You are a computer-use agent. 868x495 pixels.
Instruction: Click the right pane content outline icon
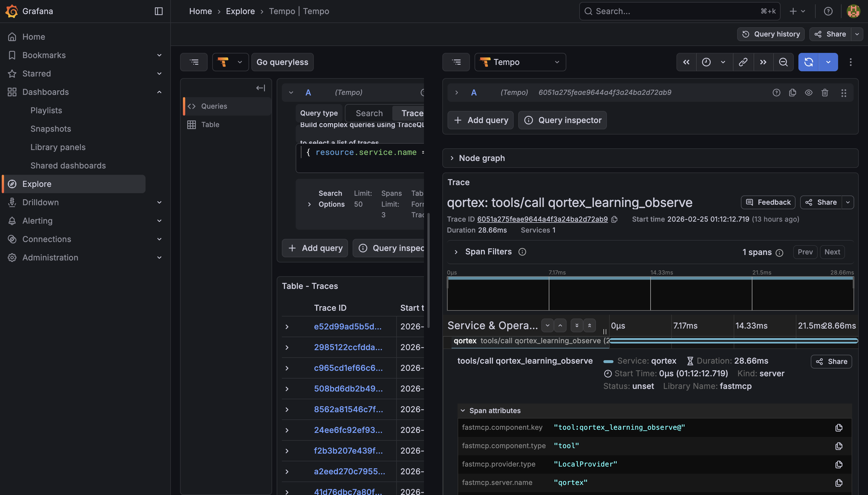(456, 62)
